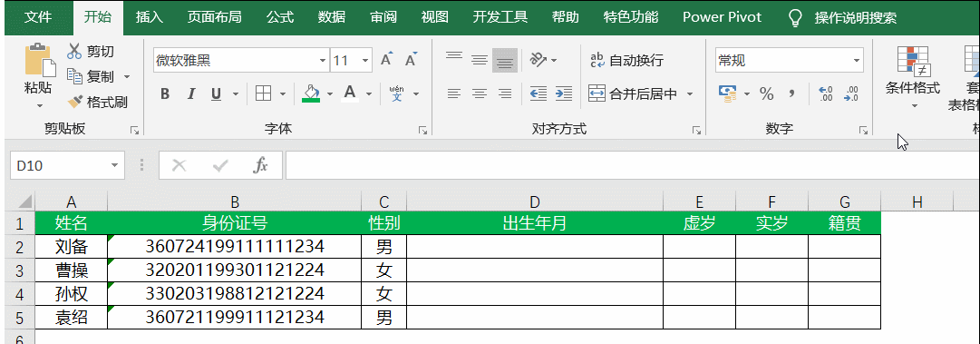
Task: Click the Format Painter (格式刷) brush
Action: click(x=74, y=102)
